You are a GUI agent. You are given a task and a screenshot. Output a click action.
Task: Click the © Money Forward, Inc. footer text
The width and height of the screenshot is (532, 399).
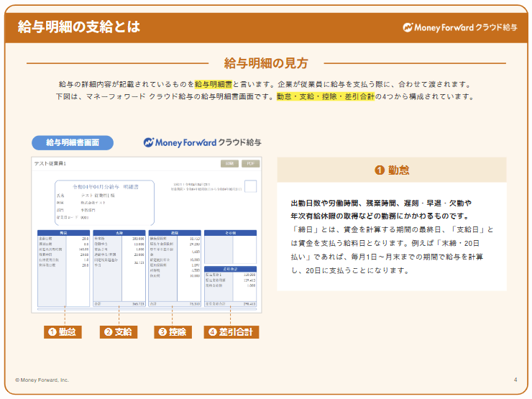(42, 380)
